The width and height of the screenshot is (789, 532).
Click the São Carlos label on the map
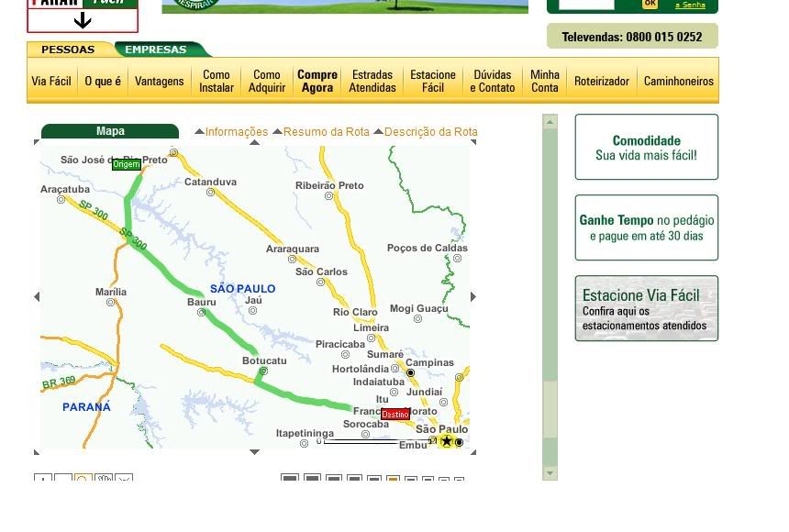[x=321, y=272]
